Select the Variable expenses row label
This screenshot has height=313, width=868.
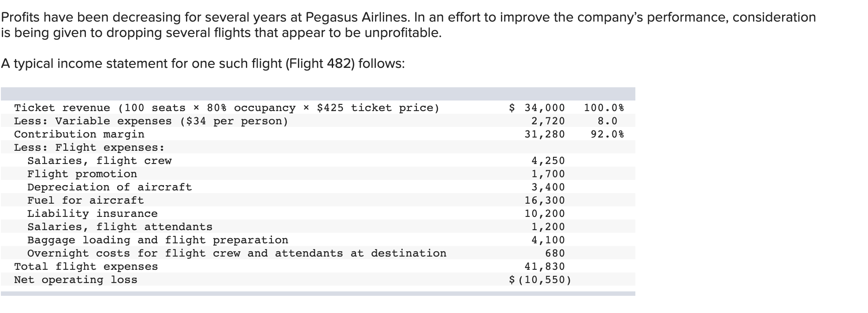(x=151, y=121)
